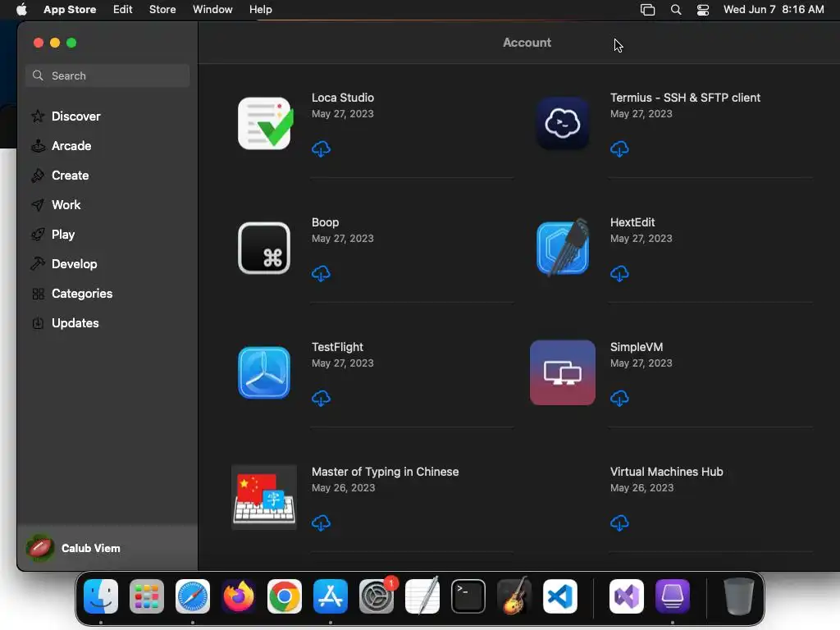Click Stage Manager icon in menu bar

point(648,10)
